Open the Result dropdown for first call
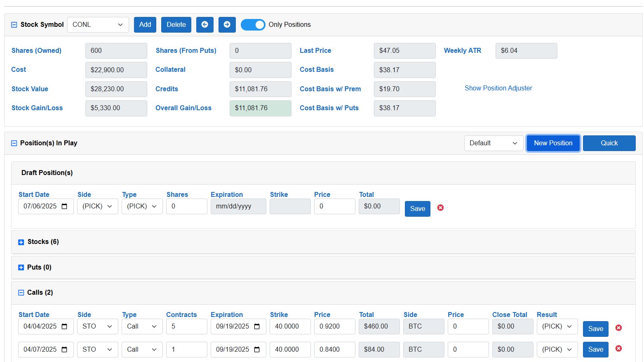644x362 pixels. pos(557,327)
